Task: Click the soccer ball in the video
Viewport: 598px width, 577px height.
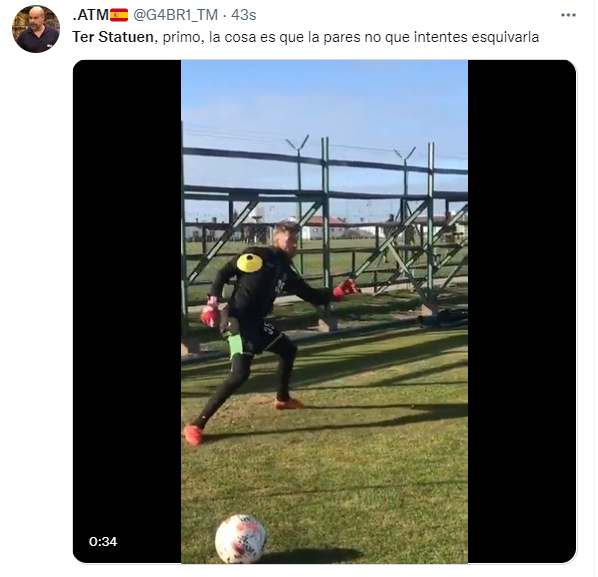Action: point(240,539)
